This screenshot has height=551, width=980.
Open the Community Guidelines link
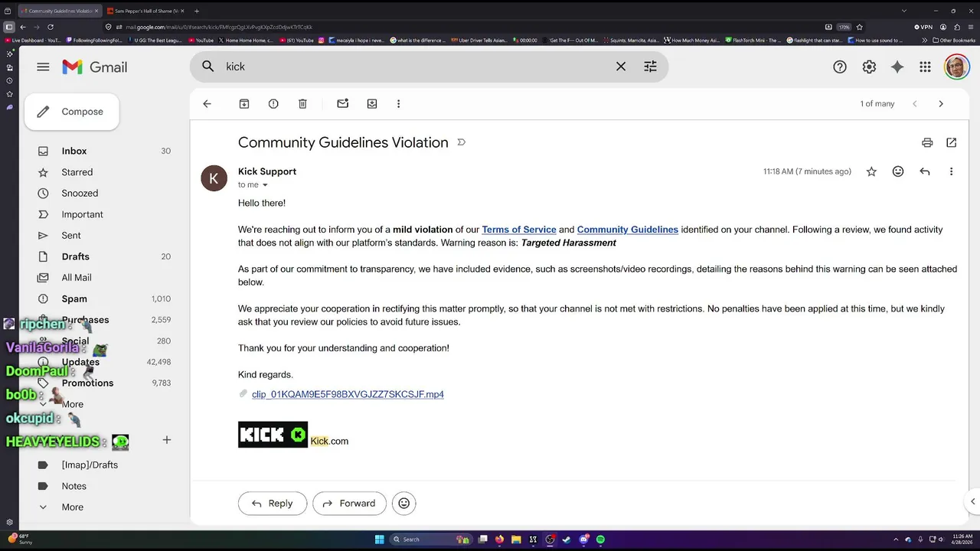coord(628,230)
